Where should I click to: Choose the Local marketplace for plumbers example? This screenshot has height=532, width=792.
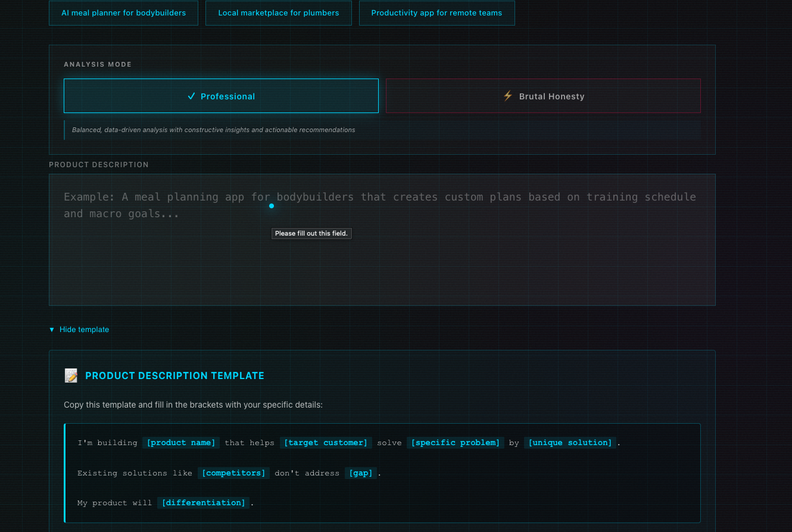[278, 12]
